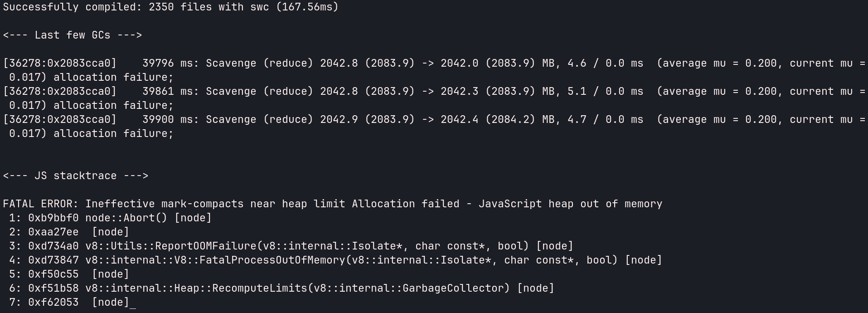Click the Scavenge entry at 39861 ms

[x=435, y=98]
